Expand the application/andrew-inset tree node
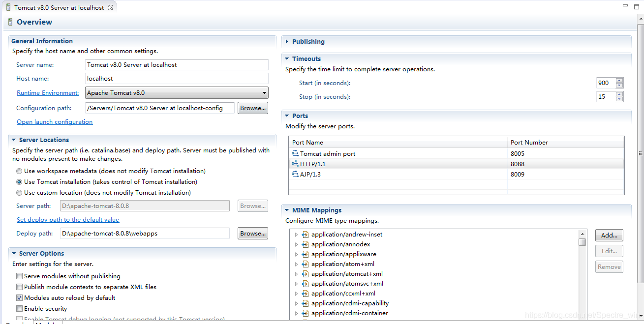Screen dimensions: 644x324 [x=296, y=235]
